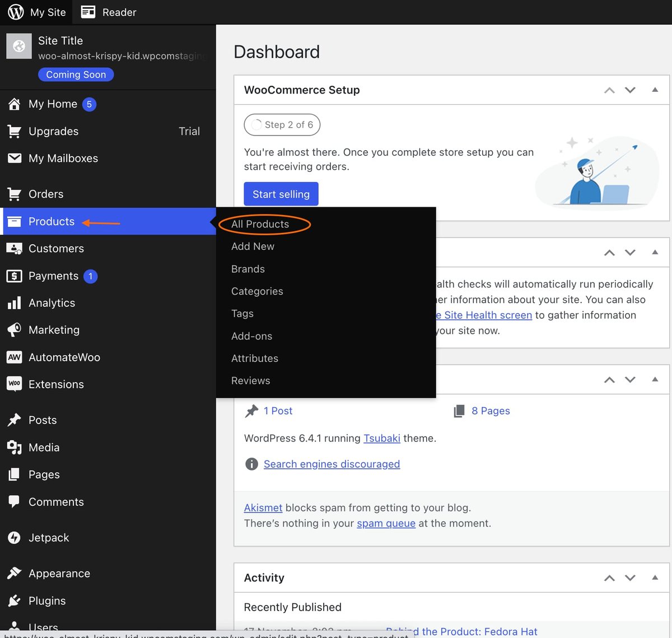Click the Plugins plug icon
Screen dimensions: 672x638
pyautogui.click(x=15, y=600)
